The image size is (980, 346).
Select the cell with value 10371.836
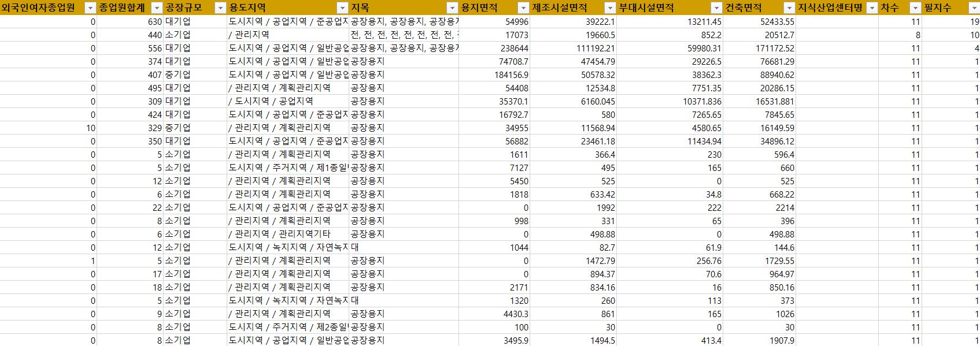670,101
